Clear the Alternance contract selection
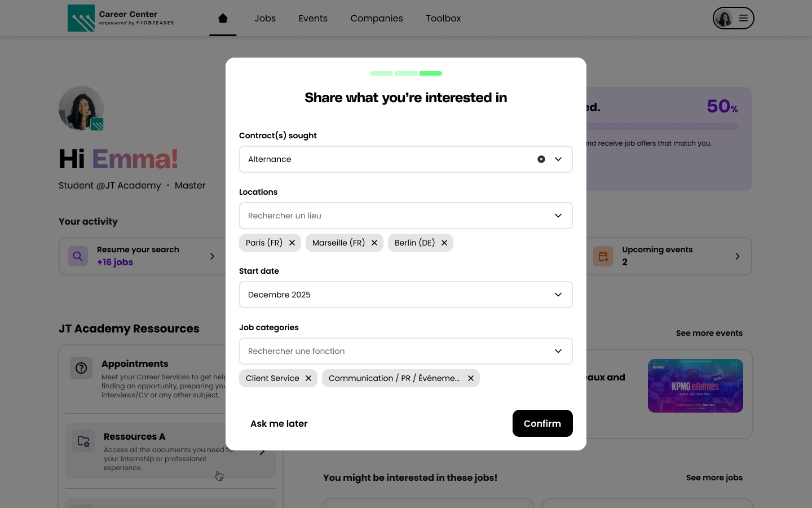This screenshot has width=812, height=508. 541,159
